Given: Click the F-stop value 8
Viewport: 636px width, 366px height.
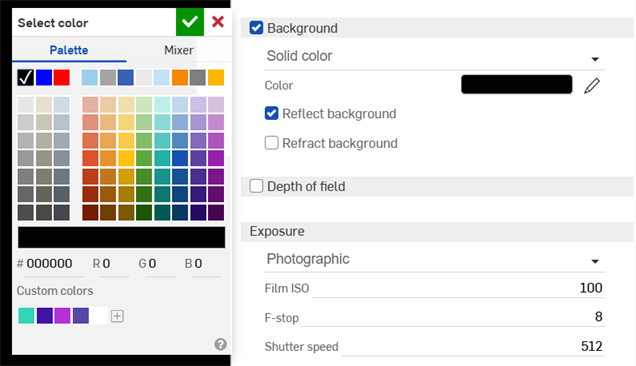Looking at the screenshot, I should pos(599,317).
